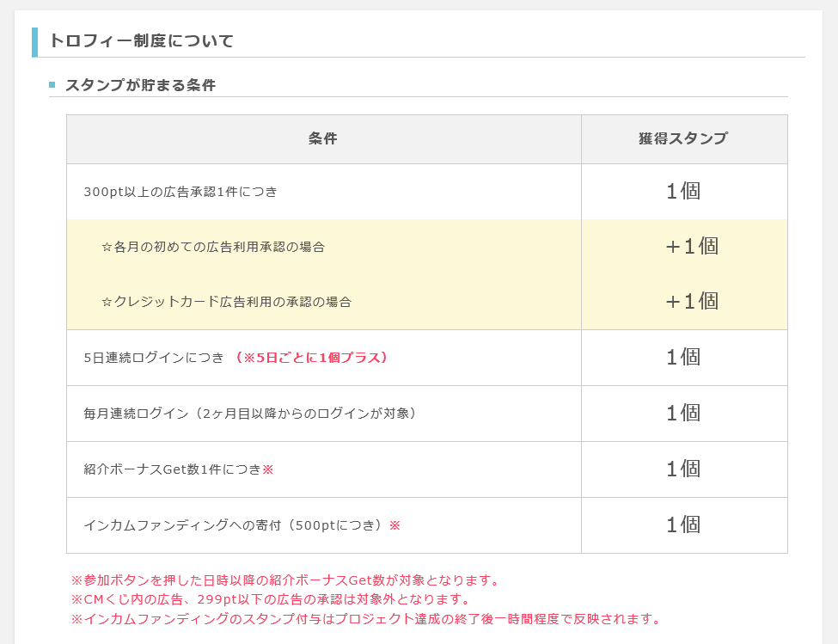Click the red ※ mark after インカムファンディングへの寄付
The width and height of the screenshot is (838, 644).
coord(395,525)
